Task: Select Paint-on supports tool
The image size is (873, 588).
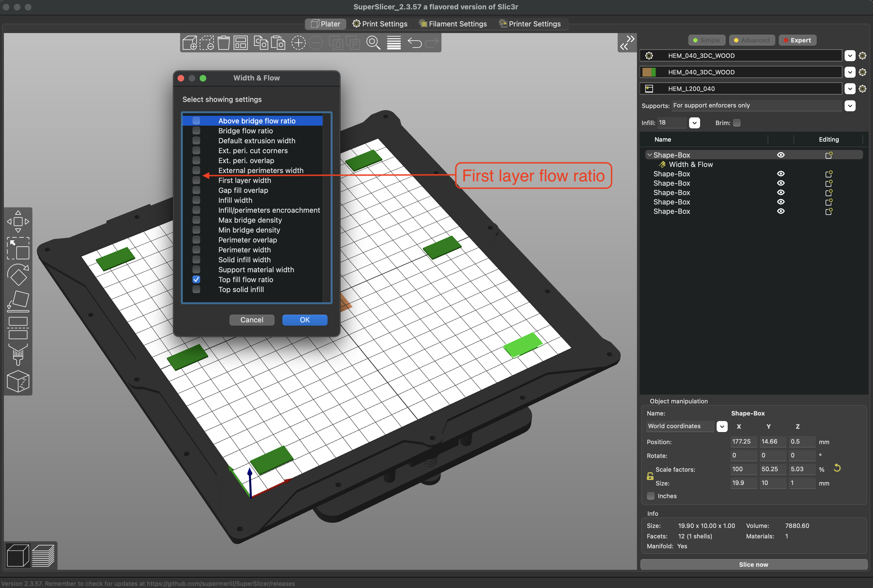Action: (18, 355)
